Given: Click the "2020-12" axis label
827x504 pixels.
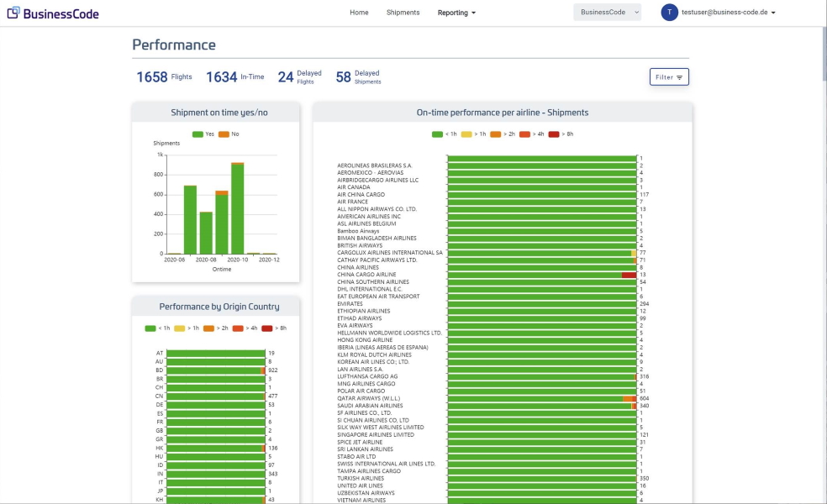Looking at the screenshot, I should 269,260.
